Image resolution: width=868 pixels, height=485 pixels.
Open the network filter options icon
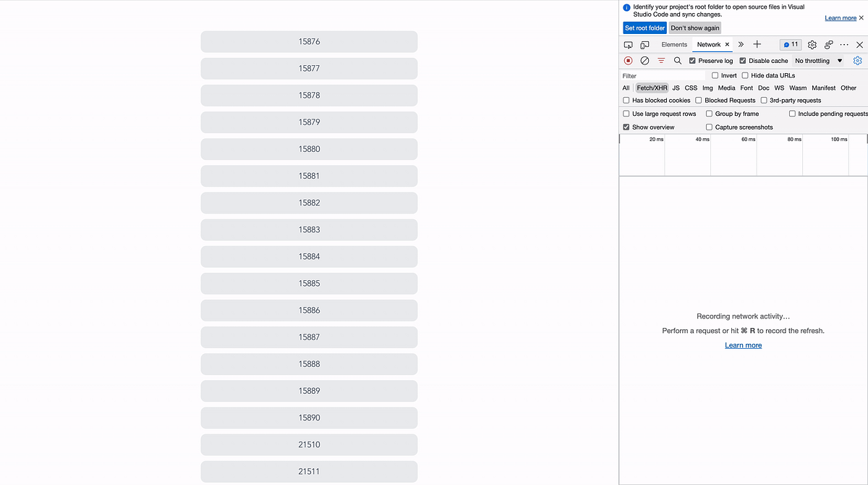click(660, 60)
